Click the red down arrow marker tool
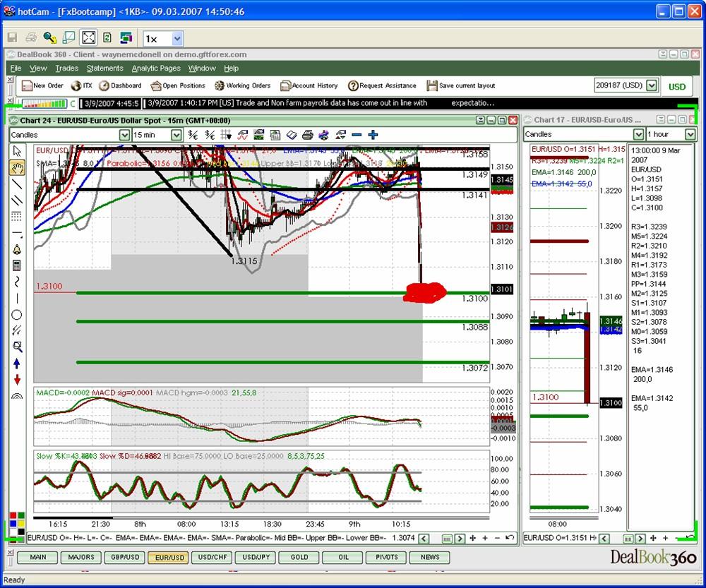Viewport: 706px width, 588px height. pos(17,380)
